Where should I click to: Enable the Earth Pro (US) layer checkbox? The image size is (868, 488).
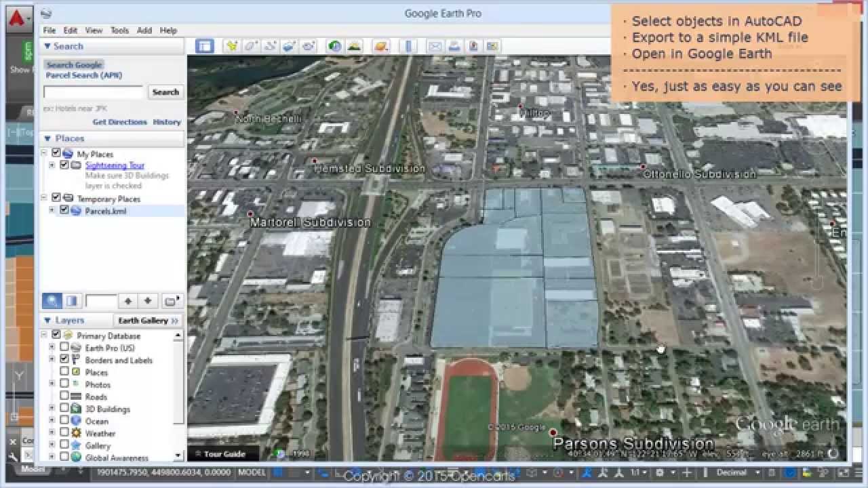pos(64,347)
